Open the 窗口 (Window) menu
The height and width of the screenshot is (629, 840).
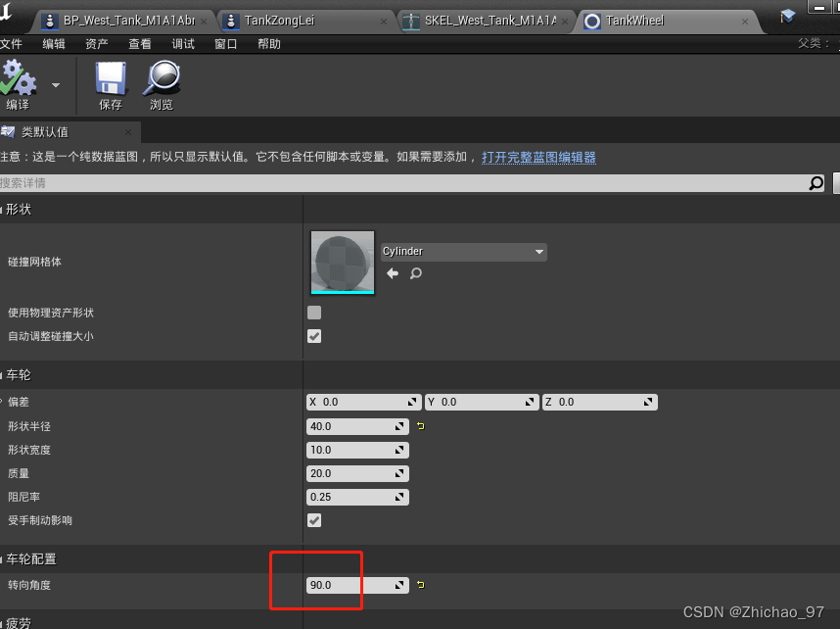(x=226, y=44)
